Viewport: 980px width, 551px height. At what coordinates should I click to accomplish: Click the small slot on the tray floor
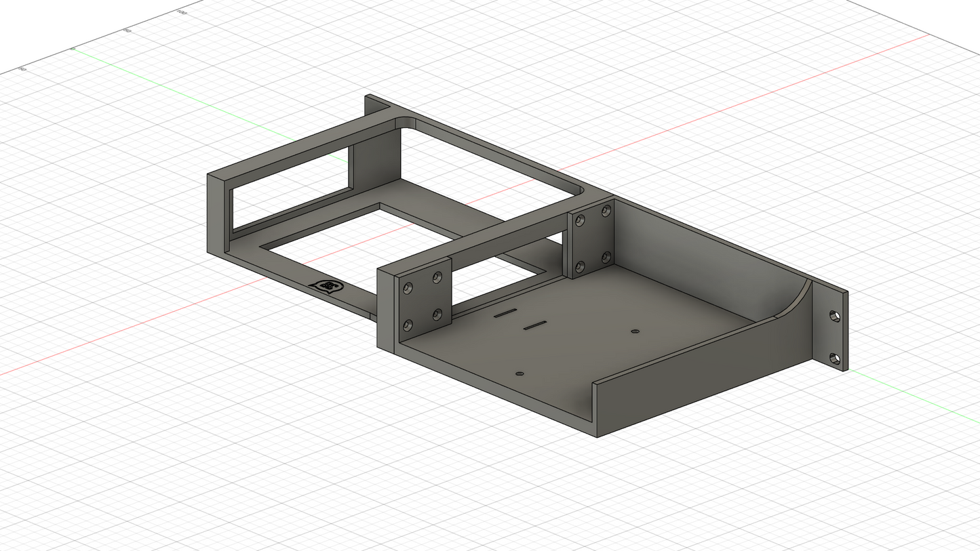tap(506, 313)
